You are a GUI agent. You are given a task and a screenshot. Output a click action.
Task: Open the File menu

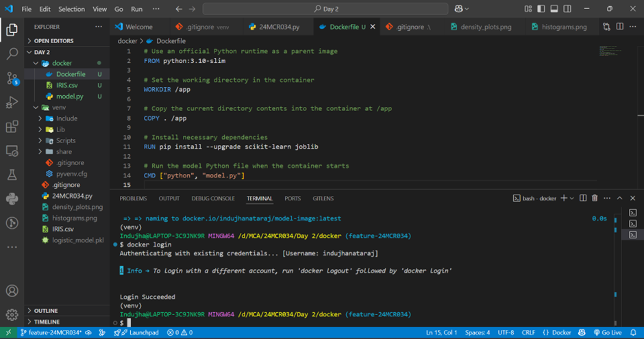coord(26,9)
